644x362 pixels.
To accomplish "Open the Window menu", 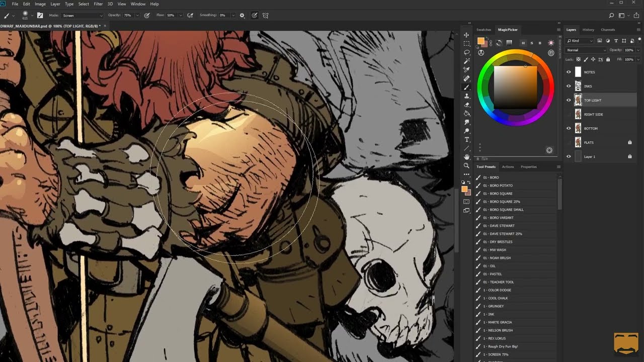I will (x=138, y=4).
